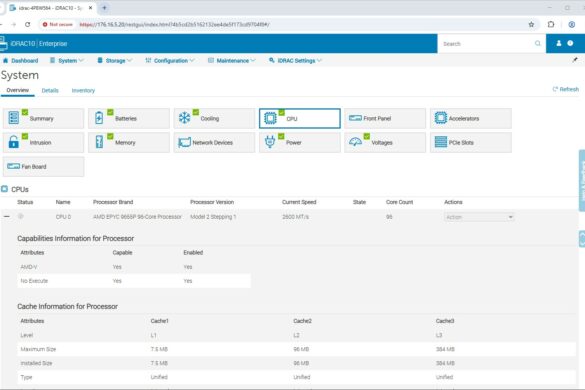
Task: Close the iDRAC browser tab
Action: point(90,7)
